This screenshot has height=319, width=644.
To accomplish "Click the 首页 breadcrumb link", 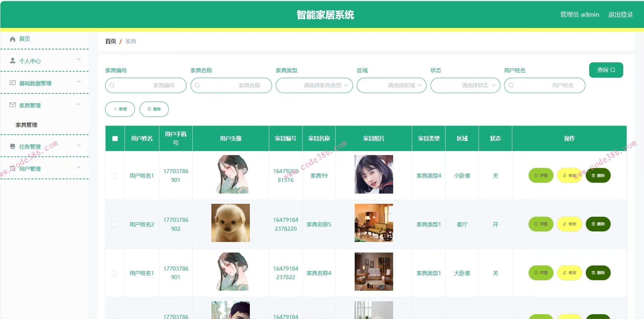I will pyautogui.click(x=110, y=41).
